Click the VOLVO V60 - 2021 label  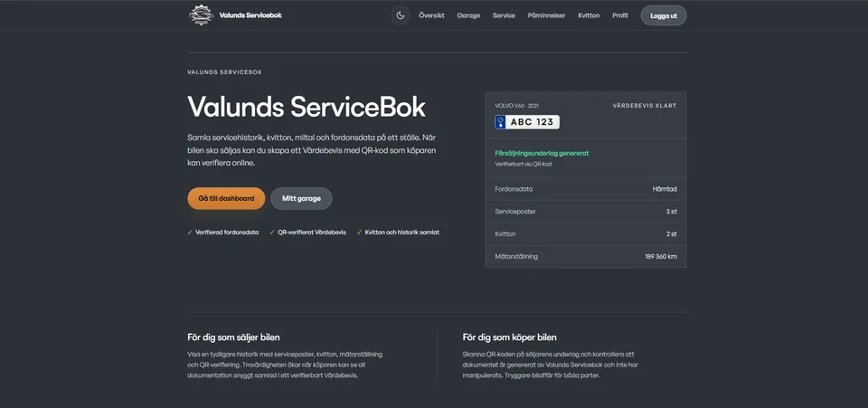(516, 106)
